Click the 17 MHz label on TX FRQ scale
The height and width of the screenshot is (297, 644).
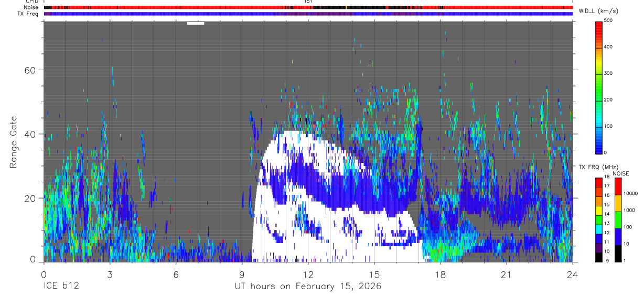[607, 186]
